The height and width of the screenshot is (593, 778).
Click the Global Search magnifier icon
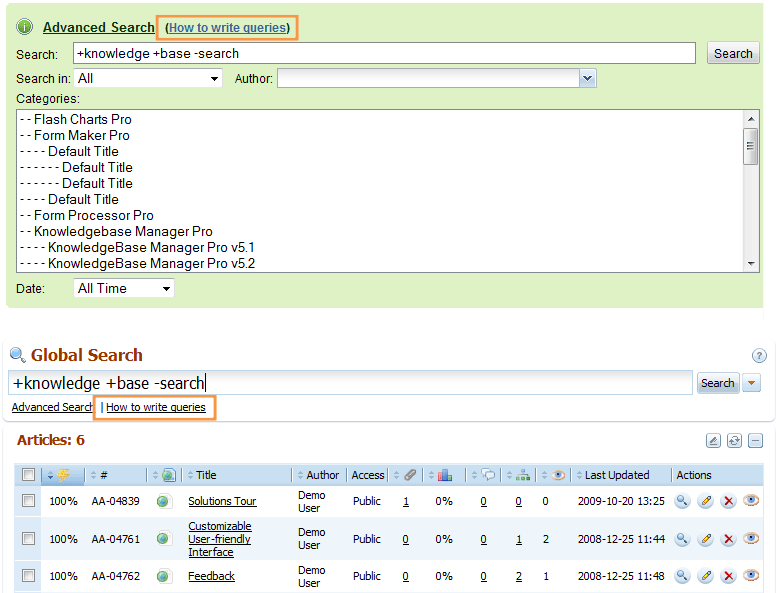[x=18, y=355]
